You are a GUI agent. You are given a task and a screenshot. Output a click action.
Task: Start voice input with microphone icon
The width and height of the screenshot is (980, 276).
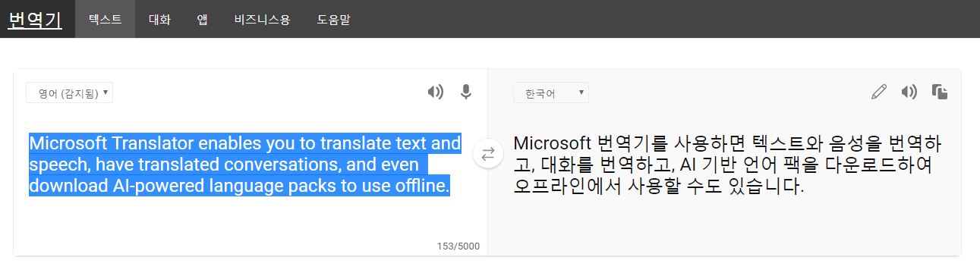[466, 93]
